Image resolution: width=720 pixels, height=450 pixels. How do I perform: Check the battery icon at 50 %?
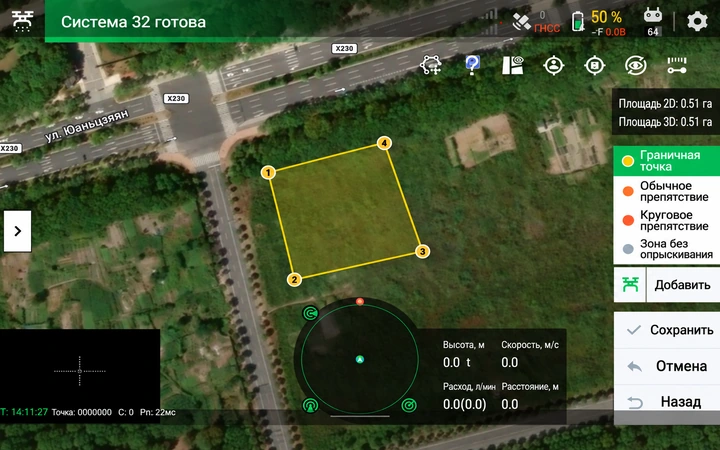(578, 22)
